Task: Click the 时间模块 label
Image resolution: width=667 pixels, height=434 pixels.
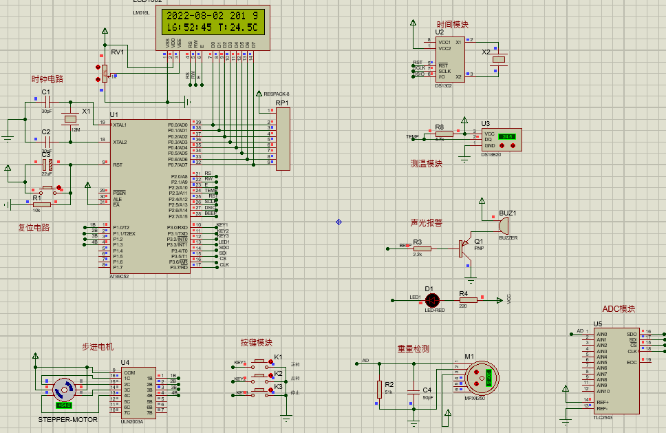Action: coord(452,24)
